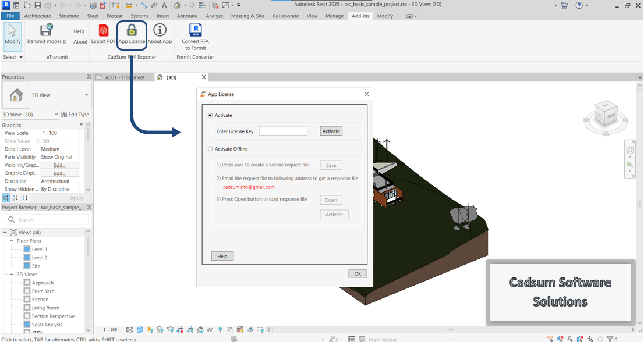
Task: Open the File menu tab
Action: pyautogui.click(x=10, y=16)
